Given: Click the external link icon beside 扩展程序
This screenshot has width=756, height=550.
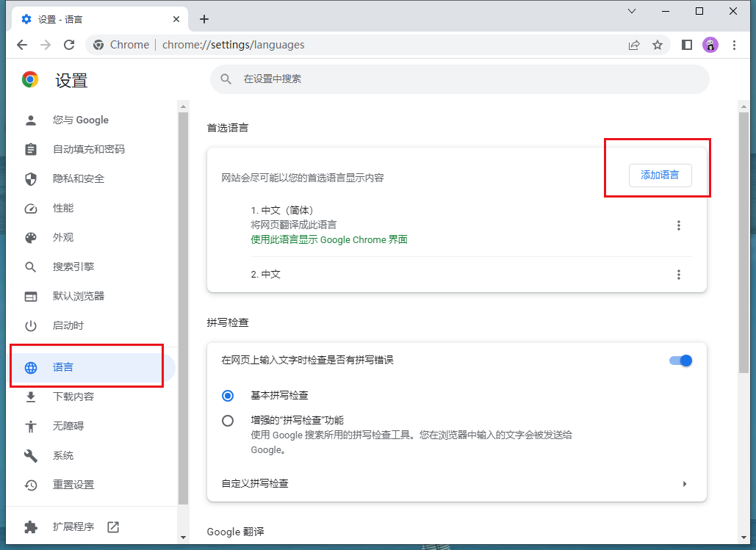Looking at the screenshot, I should point(113,527).
